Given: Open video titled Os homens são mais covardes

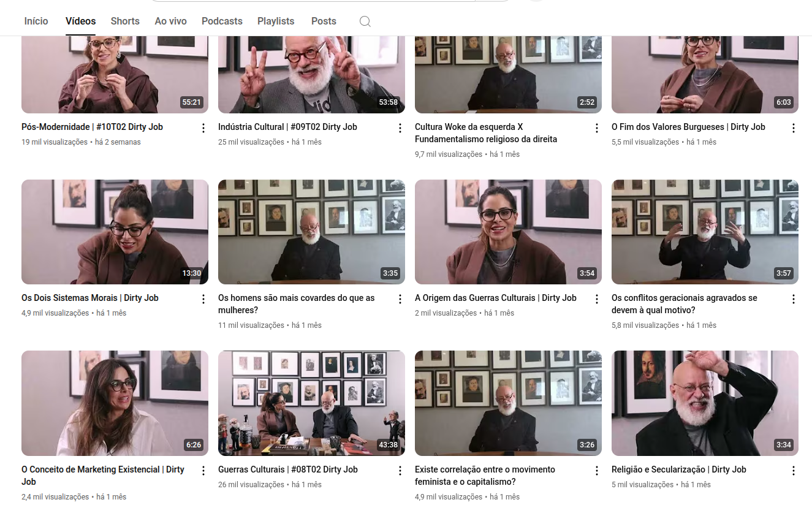Looking at the screenshot, I should tap(297, 304).
